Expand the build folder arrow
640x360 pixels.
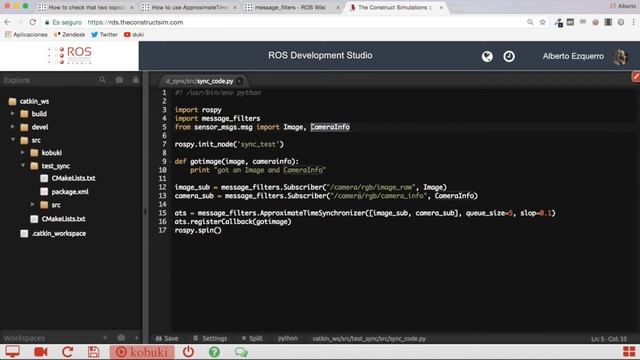(x=13, y=113)
